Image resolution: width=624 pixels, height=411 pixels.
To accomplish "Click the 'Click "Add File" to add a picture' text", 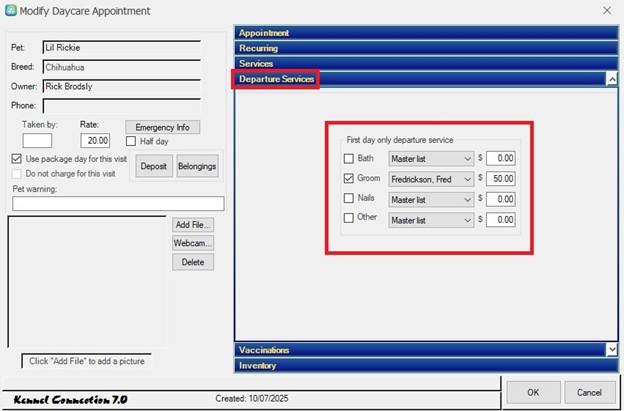I will 87,361.
